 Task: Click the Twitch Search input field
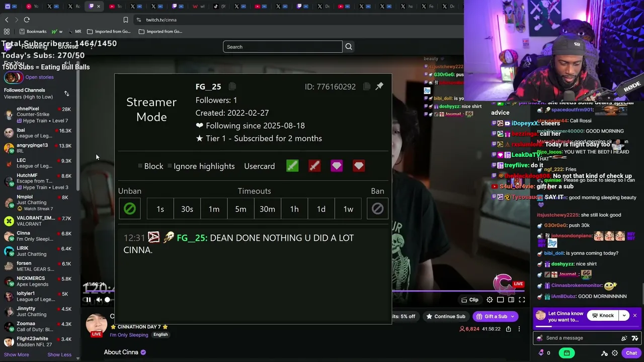[282, 47]
